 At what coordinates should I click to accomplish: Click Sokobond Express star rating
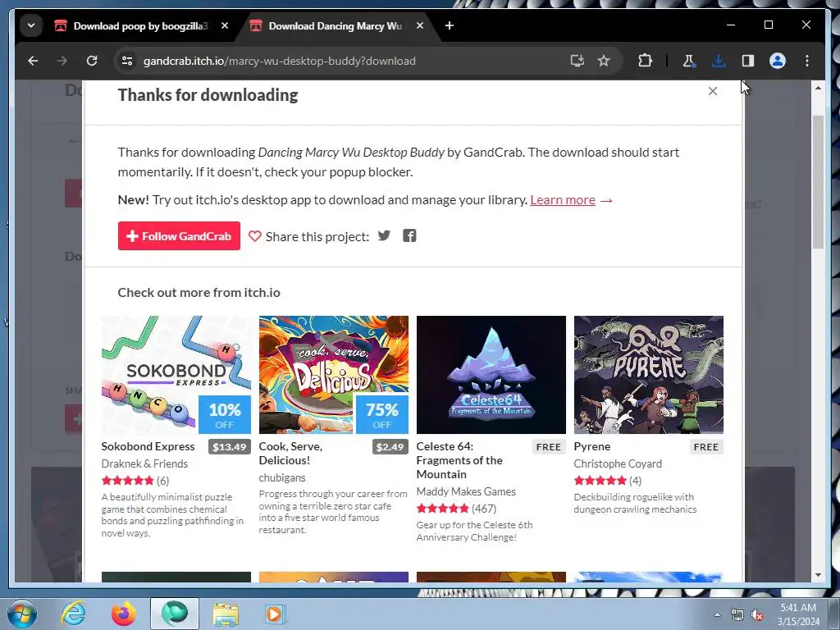[x=127, y=481]
